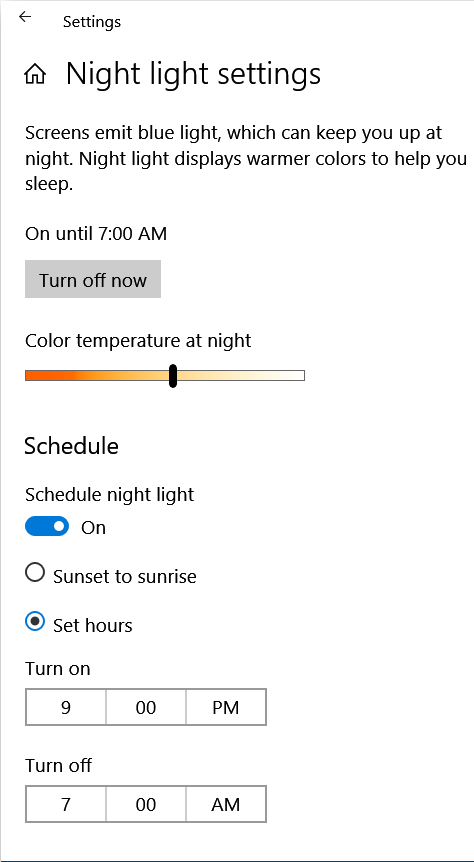The width and height of the screenshot is (474, 862).
Task: Toggle Schedule night light switch off
Action: 47,527
